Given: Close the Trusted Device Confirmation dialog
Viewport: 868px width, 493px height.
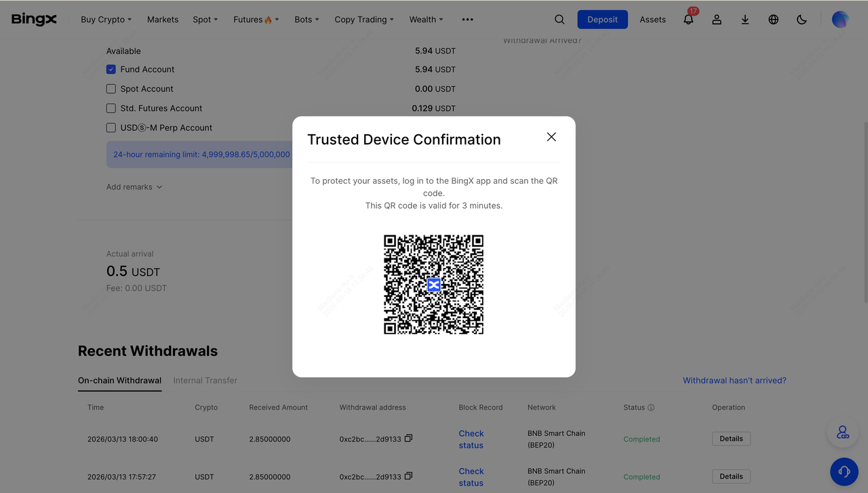Looking at the screenshot, I should click(x=551, y=137).
